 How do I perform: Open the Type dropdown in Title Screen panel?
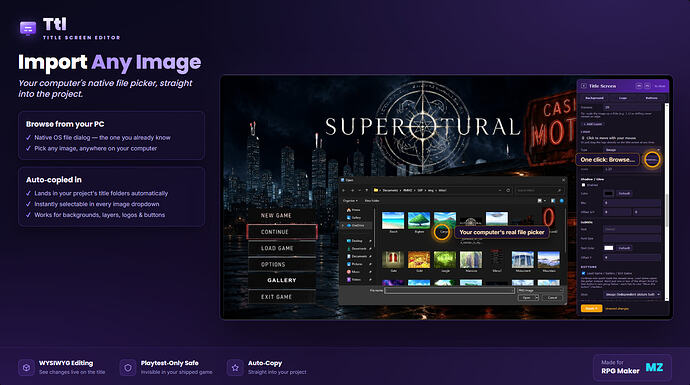tap(631, 150)
